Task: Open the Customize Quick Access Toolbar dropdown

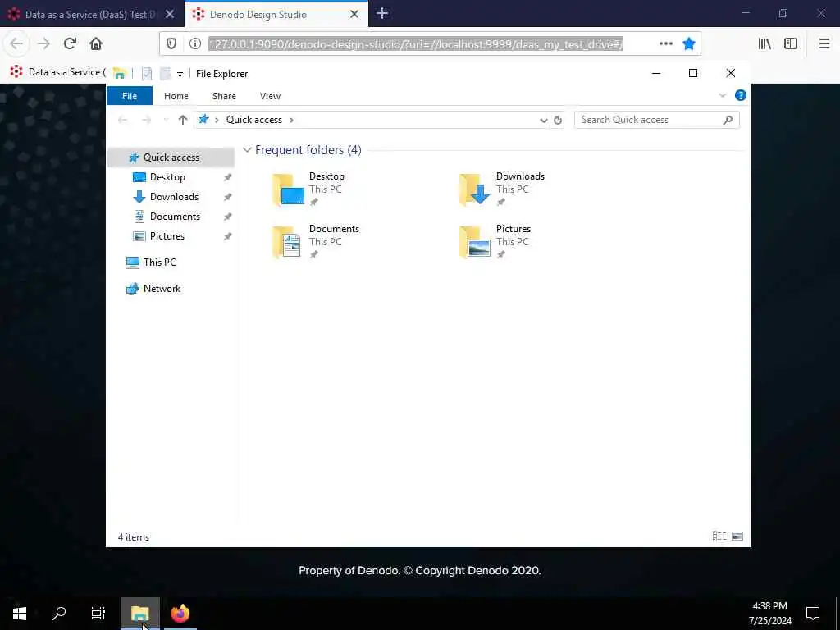Action: coord(180,75)
